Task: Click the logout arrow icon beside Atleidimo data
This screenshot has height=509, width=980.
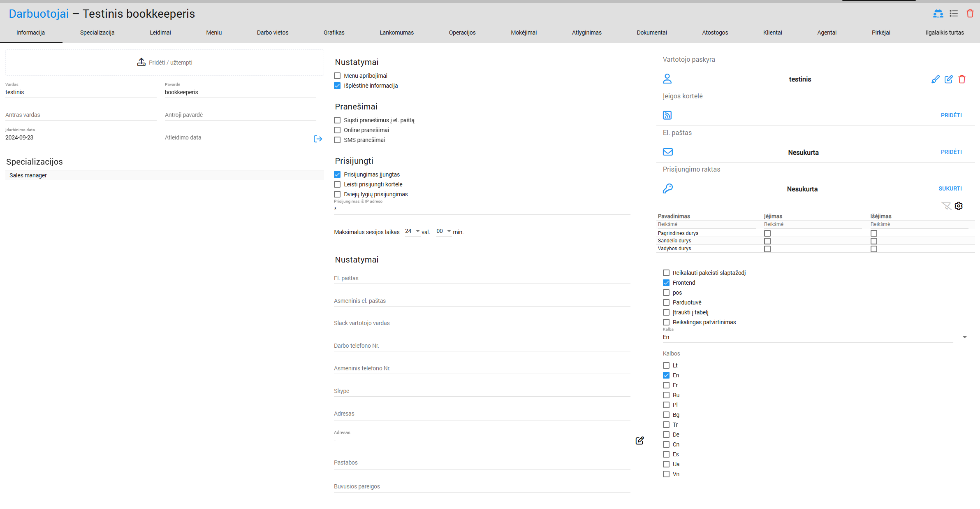Action: [x=317, y=139]
